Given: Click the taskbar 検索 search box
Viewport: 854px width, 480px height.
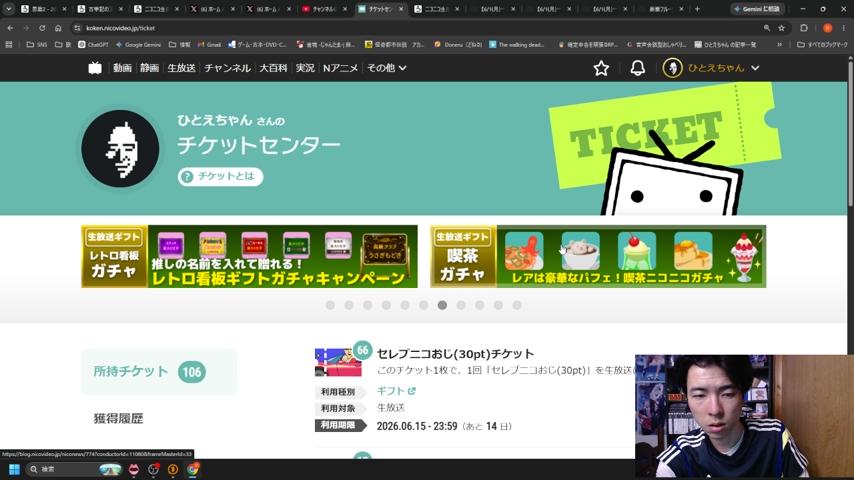Looking at the screenshot, I should click(x=74, y=469).
